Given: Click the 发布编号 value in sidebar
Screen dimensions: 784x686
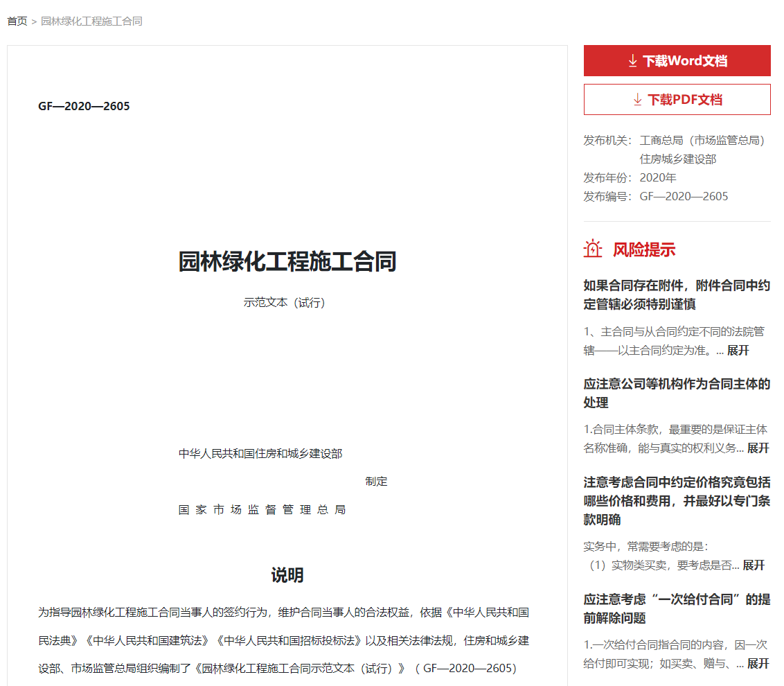Looking at the screenshot, I should coord(684,197).
